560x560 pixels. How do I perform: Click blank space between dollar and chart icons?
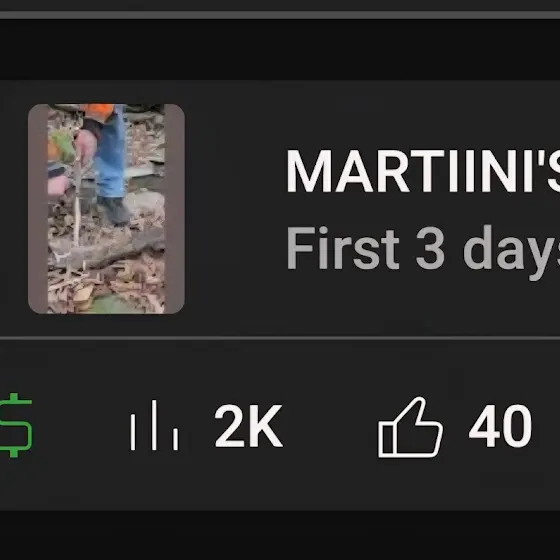pyautogui.click(x=81, y=426)
